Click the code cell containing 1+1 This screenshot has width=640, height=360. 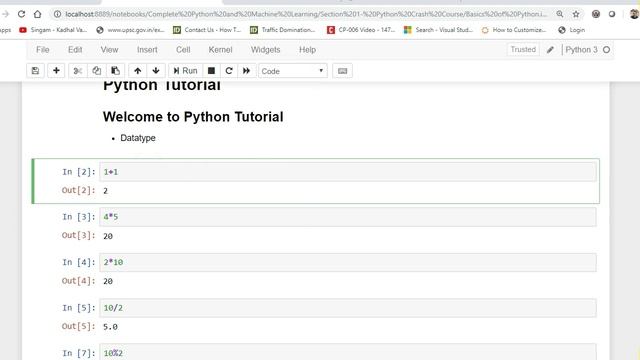pos(348,172)
